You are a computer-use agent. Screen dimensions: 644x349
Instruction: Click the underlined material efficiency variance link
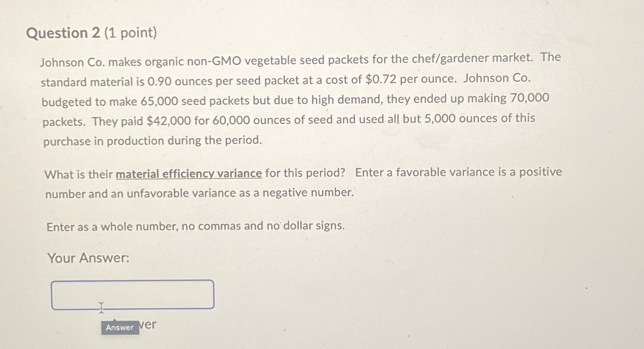point(188,174)
